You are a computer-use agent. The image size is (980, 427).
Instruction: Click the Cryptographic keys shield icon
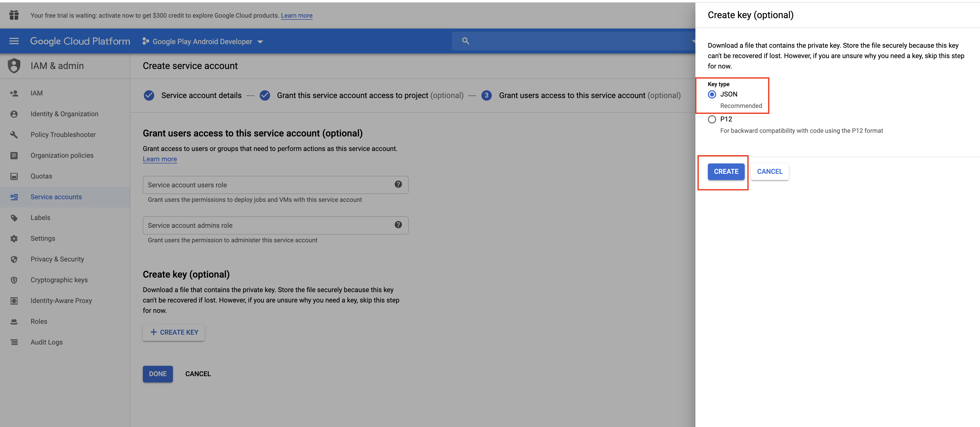click(x=14, y=280)
